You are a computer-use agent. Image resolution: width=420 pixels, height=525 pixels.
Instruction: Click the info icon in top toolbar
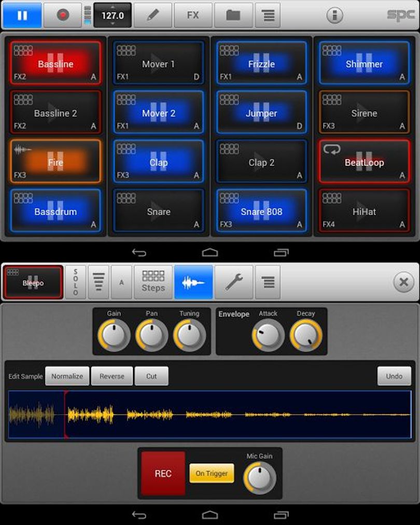(334, 15)
